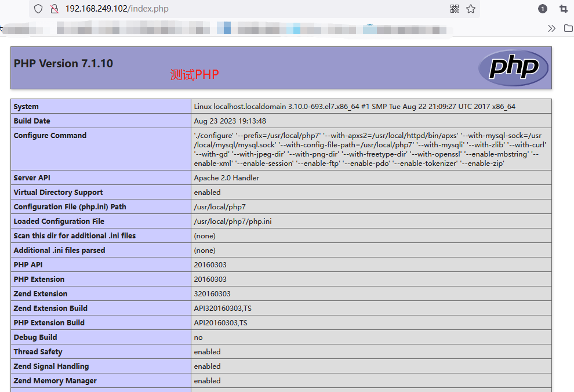Click PHP Extension Build label
Screen dimensions: 574x392
click(49, 323)
